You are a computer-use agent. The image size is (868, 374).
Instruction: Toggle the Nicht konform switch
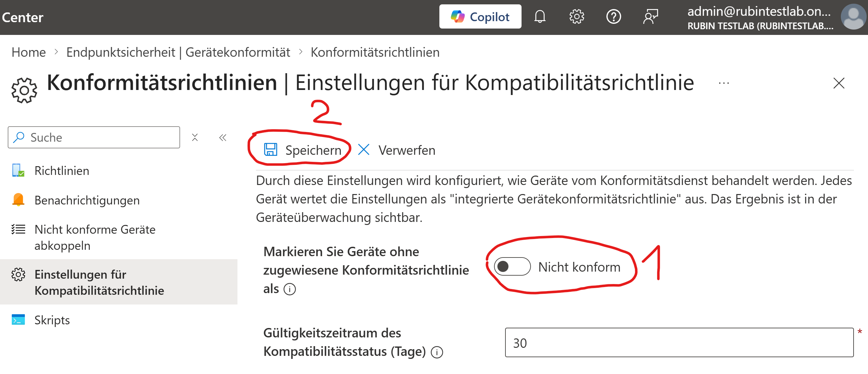512,267
